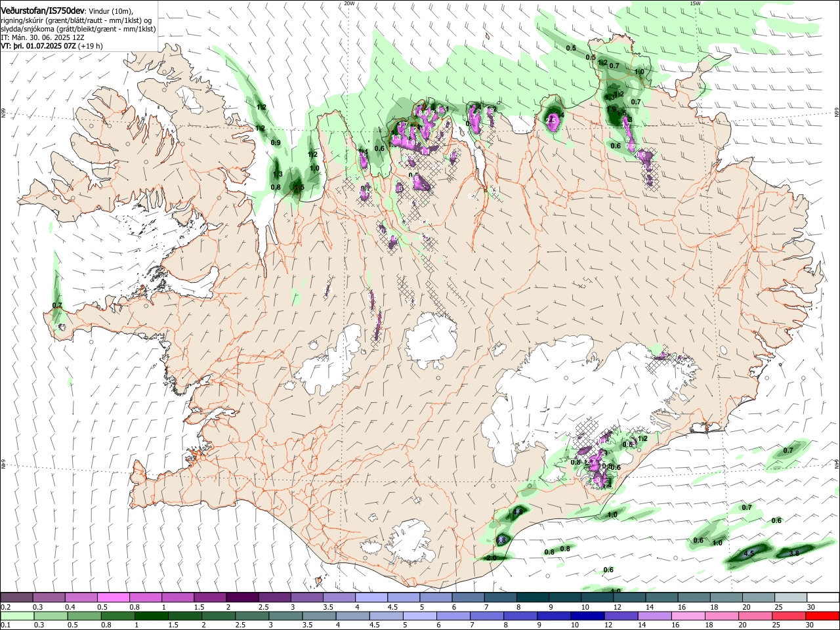
Task: Click the '0.2' label in the legend
Action: click(6, 607)
